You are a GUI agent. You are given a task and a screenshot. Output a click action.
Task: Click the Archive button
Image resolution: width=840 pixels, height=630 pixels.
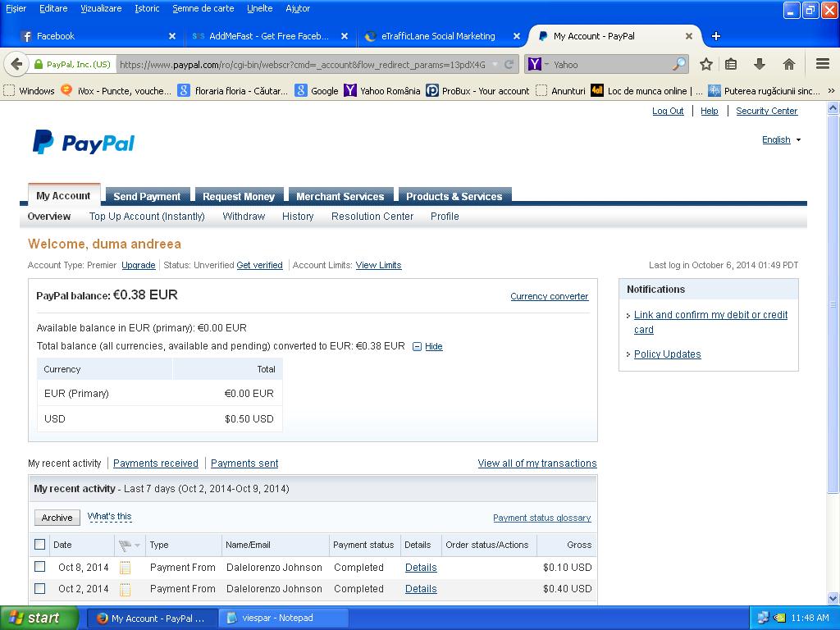(57, 518)
